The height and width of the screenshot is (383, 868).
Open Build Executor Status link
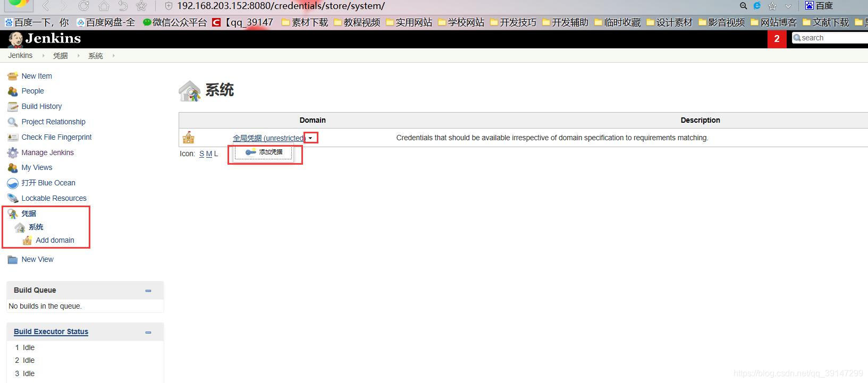pos(51,331)
